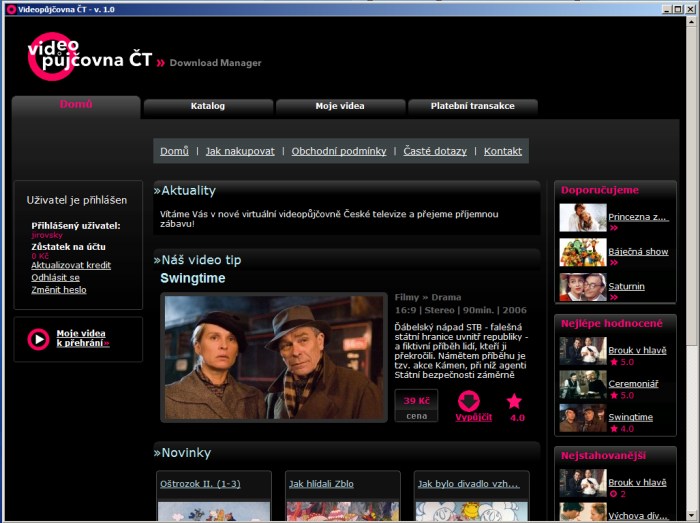Click Změnit heslo link

pos(59,290)
